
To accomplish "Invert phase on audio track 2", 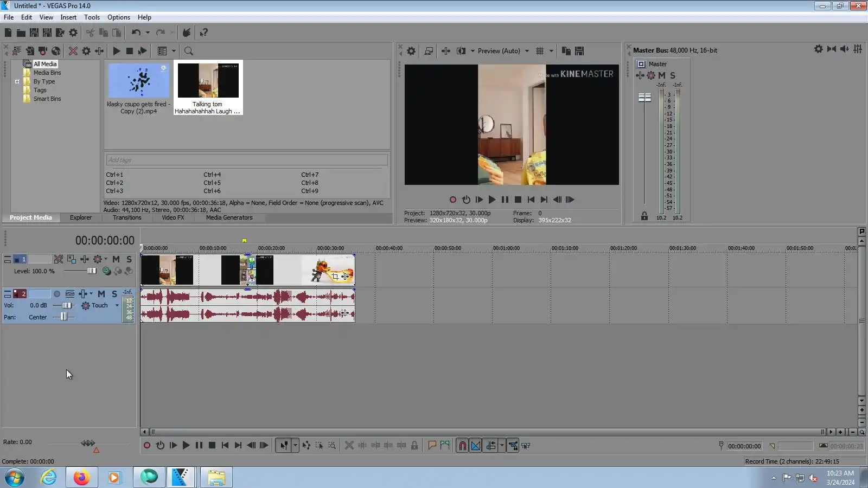I will (x=70, y=294).
